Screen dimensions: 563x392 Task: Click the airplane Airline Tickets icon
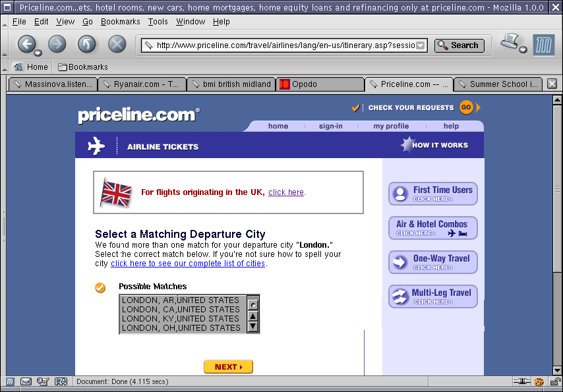96,146
